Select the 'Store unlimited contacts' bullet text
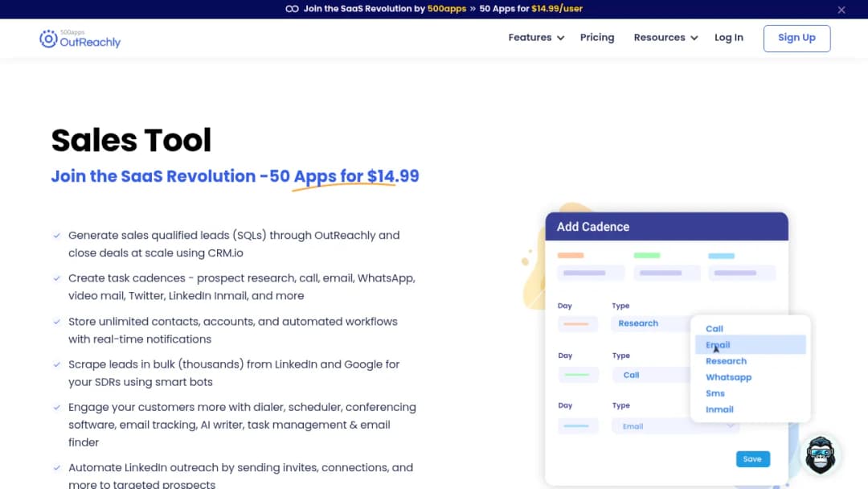 pos(232,330)
